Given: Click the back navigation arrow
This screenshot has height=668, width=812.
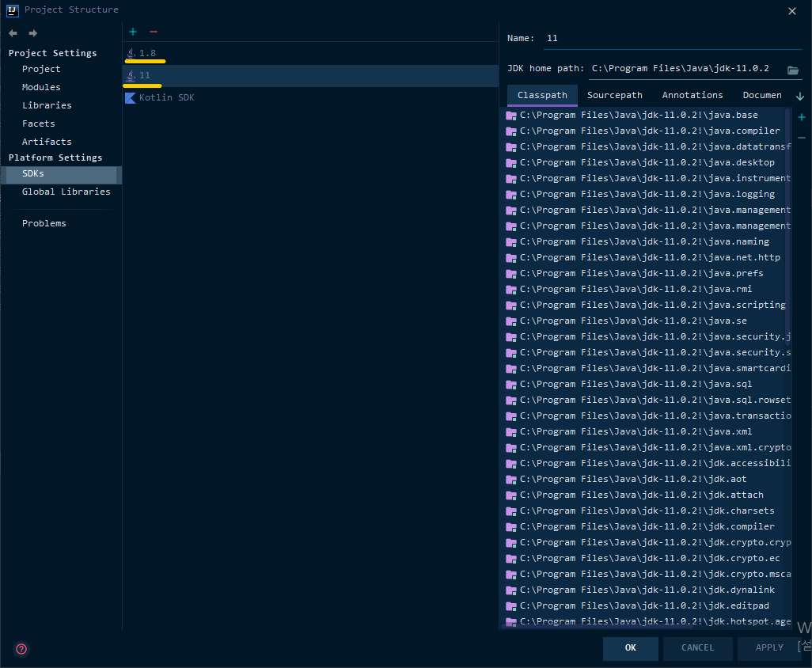Looking at the screenshot, I should pyautogui.click(x=13, y=33).
